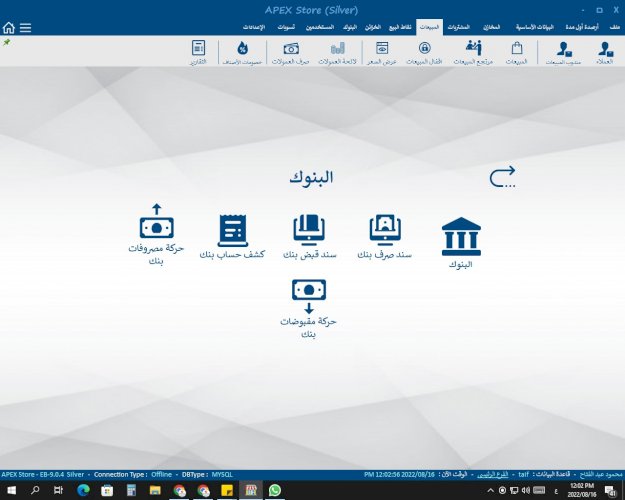Open the البنوك (Banks) main icon

tap(461, 243)
